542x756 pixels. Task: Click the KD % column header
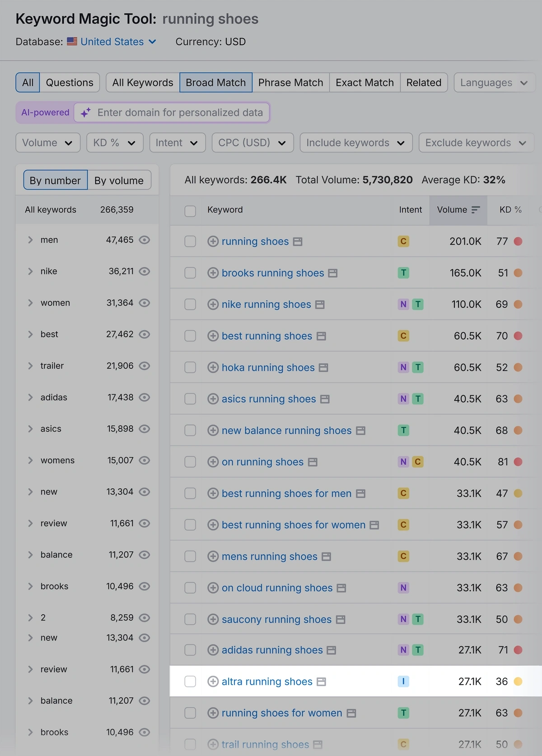coord(510,210)
